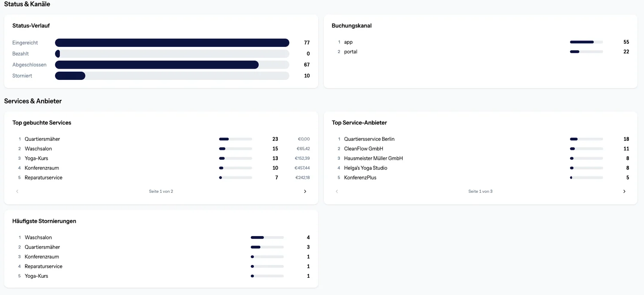Click the Status & Kanäle section heading
Viewport: 644px width, 295px height.
27,4
